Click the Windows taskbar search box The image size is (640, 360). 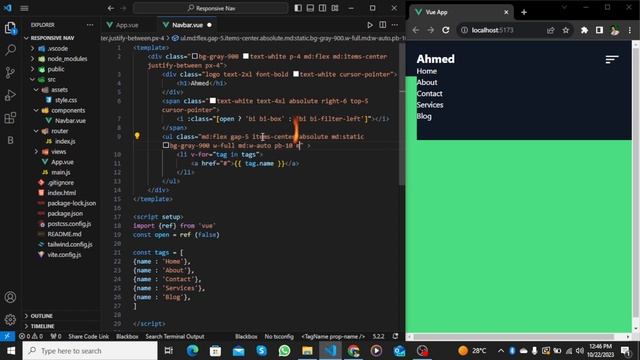coord(90,351)
